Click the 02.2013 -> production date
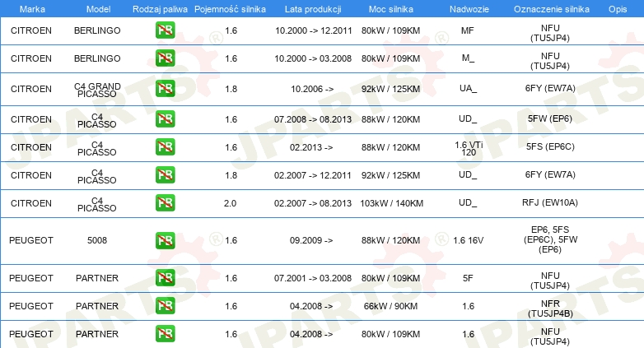Image resolution: width=644 pixels, height=348 pixels. [x=311, y=147]
